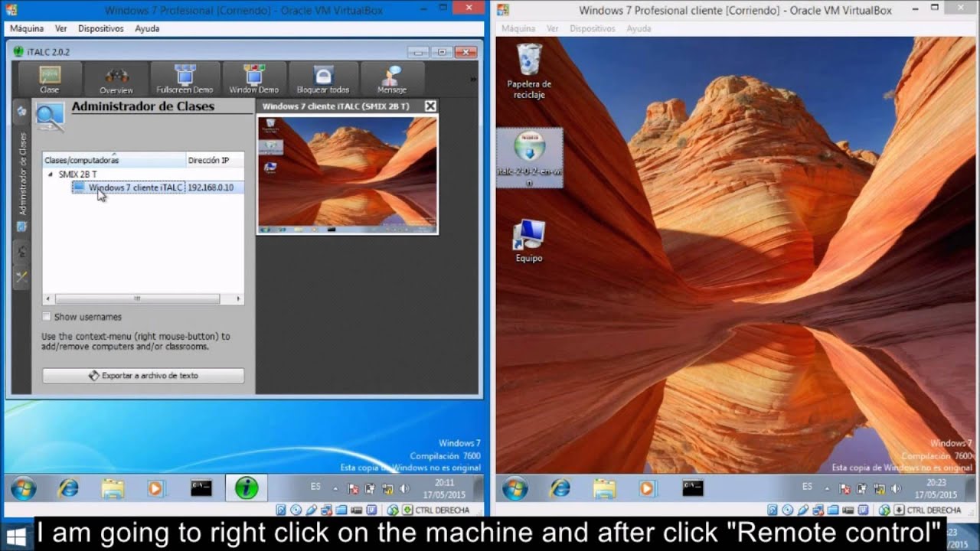
Task: Open command prompt in left VM taskbar
Action: pos(201,488)
